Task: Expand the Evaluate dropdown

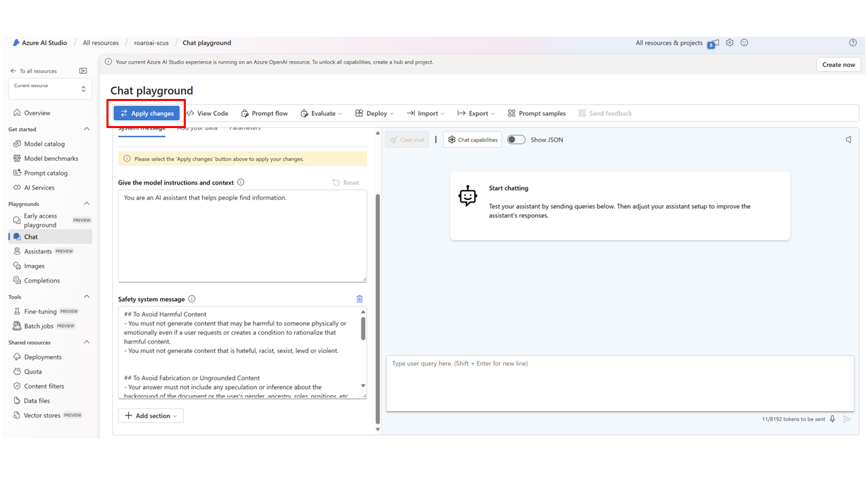Action: pyautogui.click(x=321, y=113)
